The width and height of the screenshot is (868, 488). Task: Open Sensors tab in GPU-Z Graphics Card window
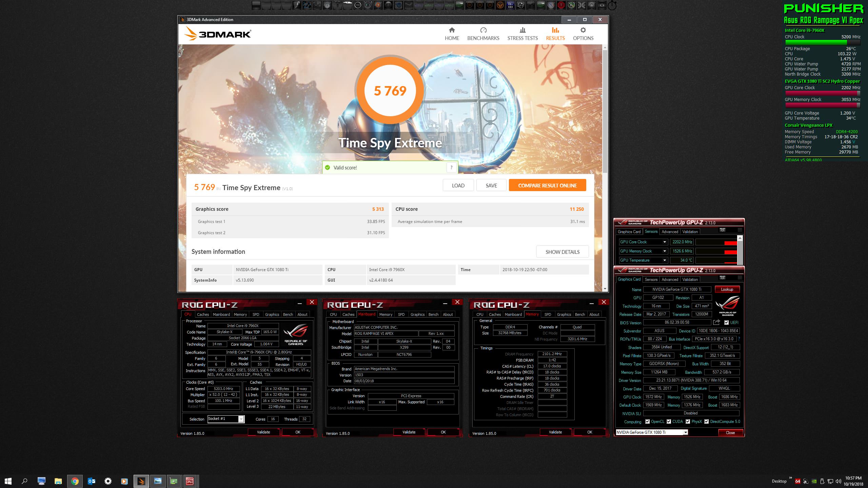[651, 280]
